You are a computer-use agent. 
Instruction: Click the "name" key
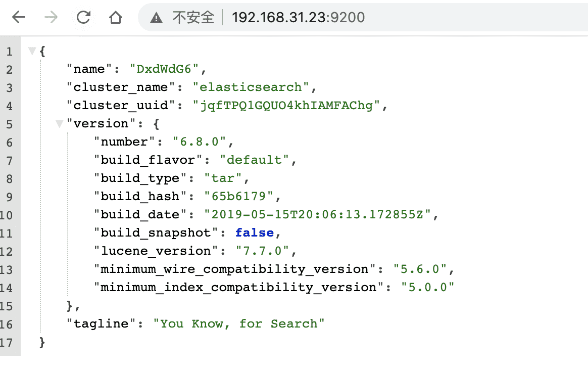89,69
